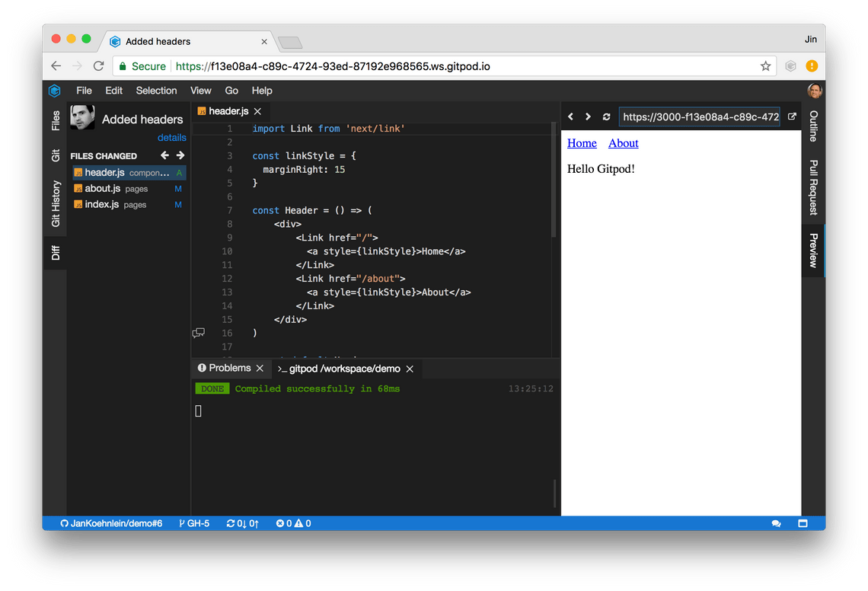Viewport: 868px width, 591px height.
Task: Close the Problems panel tab
Action: click(260, 369)
